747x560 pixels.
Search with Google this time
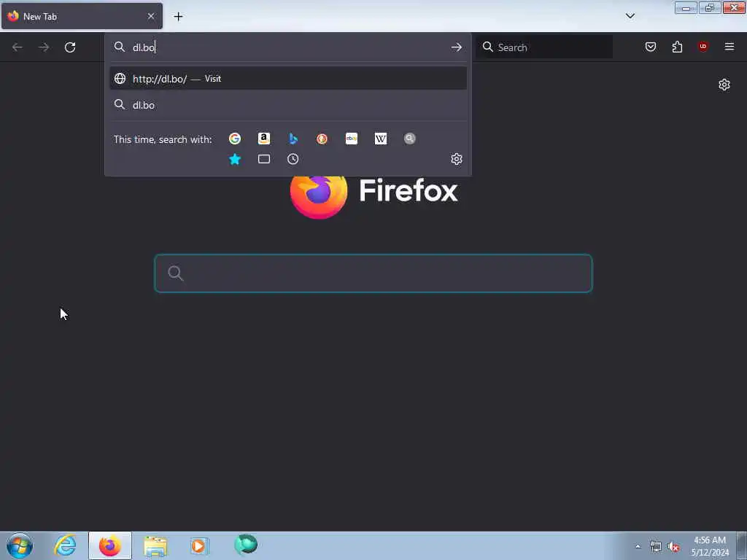(234, 139)
